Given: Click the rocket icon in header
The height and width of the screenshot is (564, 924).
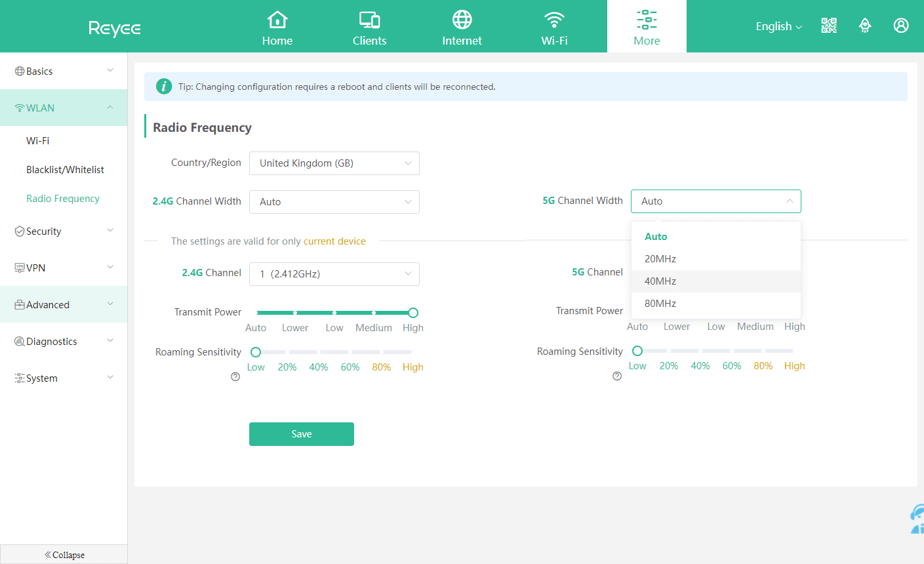Looking at the screenshot, I should (865, 26).
